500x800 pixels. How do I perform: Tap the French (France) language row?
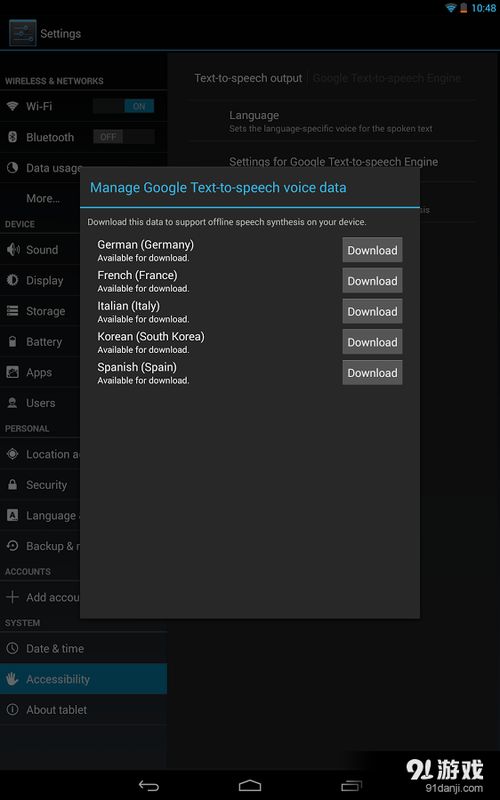(250, 281)
